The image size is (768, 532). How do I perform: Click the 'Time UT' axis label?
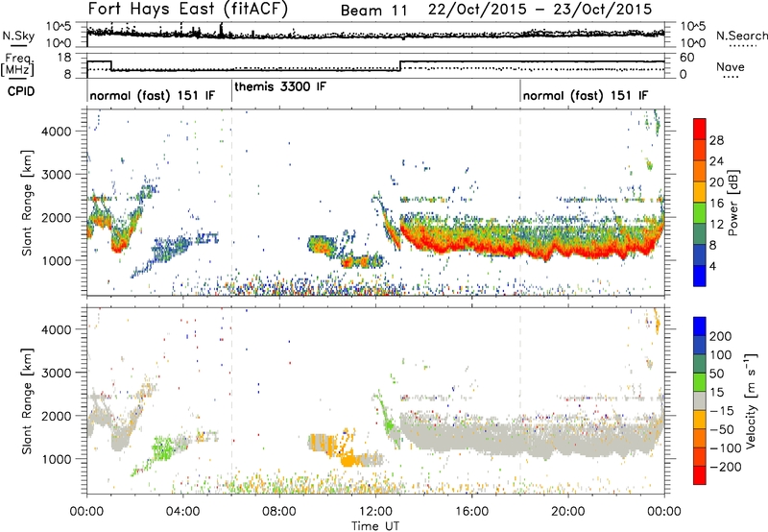[375, 525]
